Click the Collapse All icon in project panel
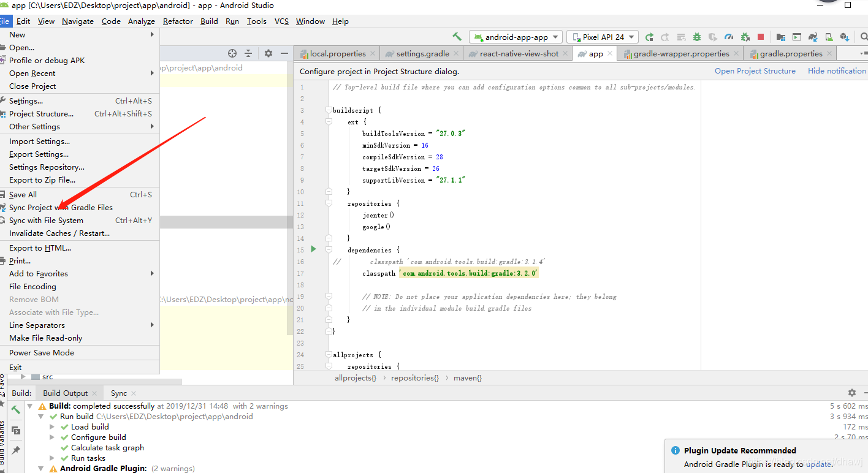Image resolution: width=868 pixels, height=473 pixels. [248, 53]
